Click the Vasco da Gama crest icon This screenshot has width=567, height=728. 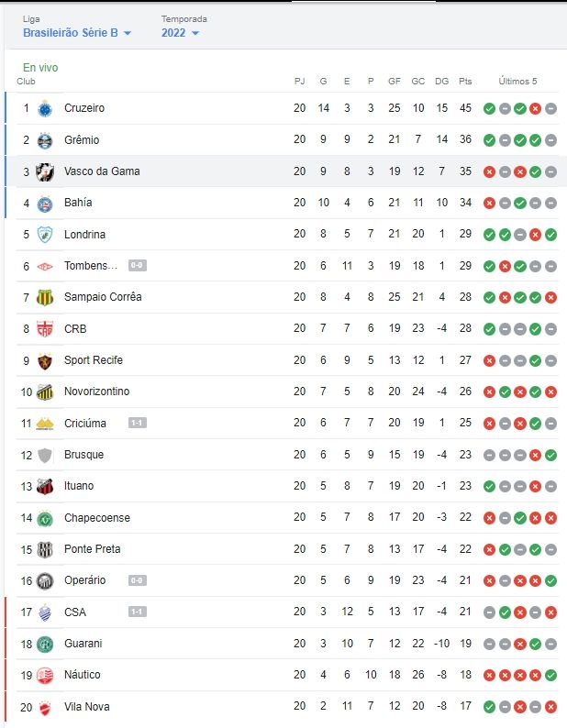pyautogui.click(x=45, y=171)
